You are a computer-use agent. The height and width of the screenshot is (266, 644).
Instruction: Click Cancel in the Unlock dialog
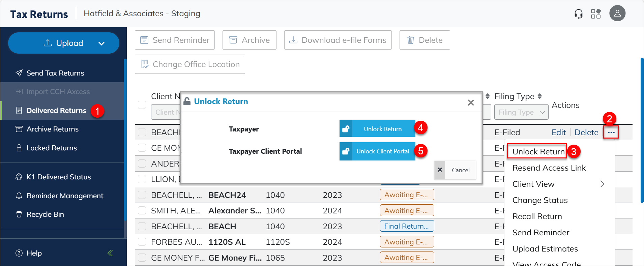(x=456, y=170)
